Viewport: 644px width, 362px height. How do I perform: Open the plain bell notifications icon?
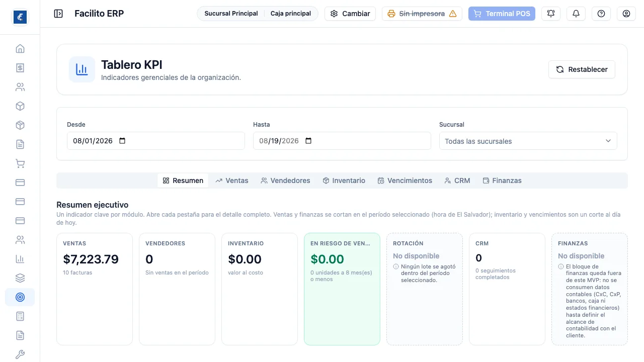(576, 14)
